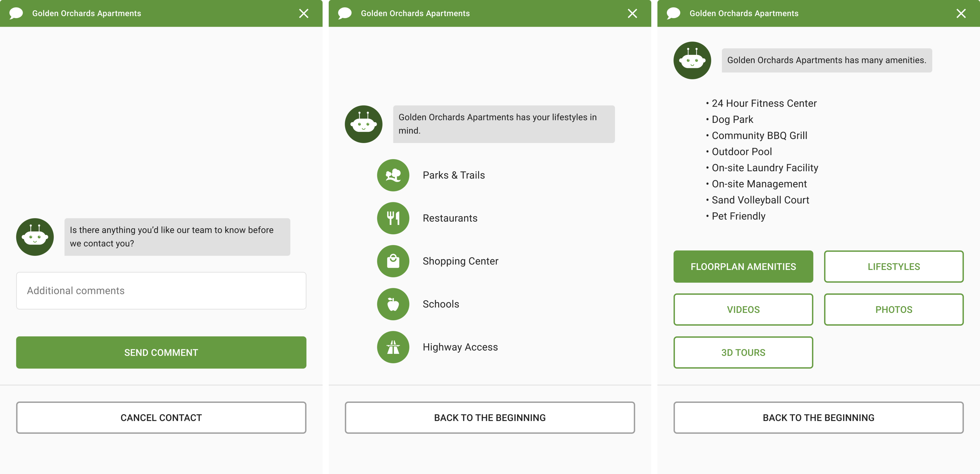Focus the Additional comments field
The width and height of the screenshot is (980, 474).
[x=161, y=290]
